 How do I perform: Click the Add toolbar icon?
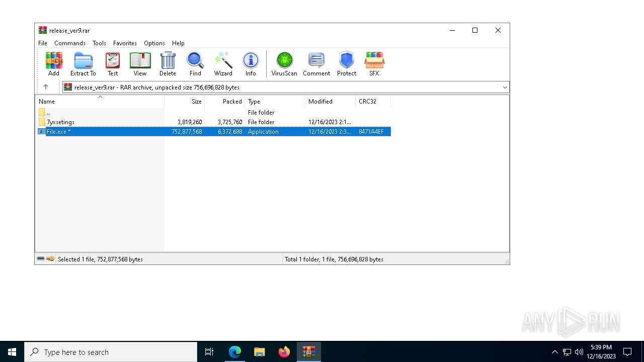pos(54,63)
